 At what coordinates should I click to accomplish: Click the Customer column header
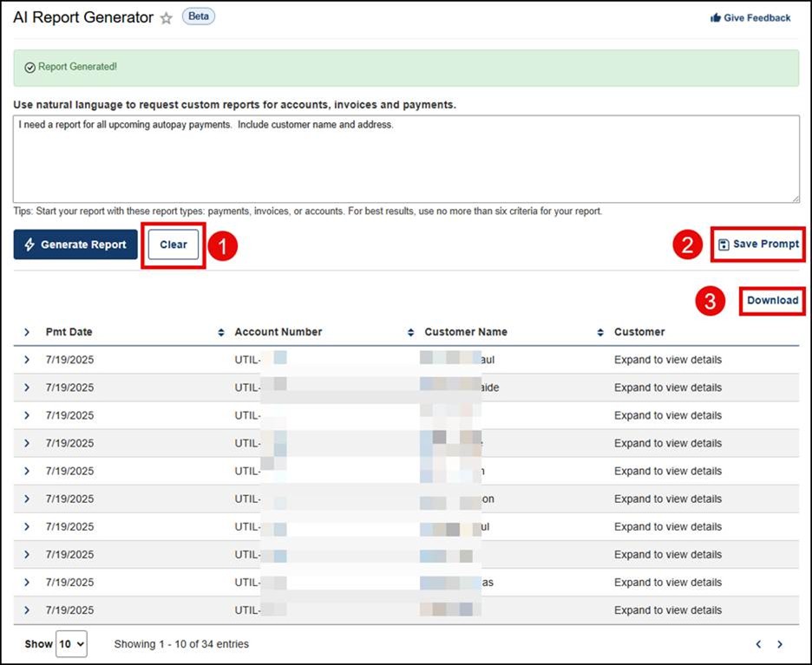pyautogui.click(x=639, y=332)
